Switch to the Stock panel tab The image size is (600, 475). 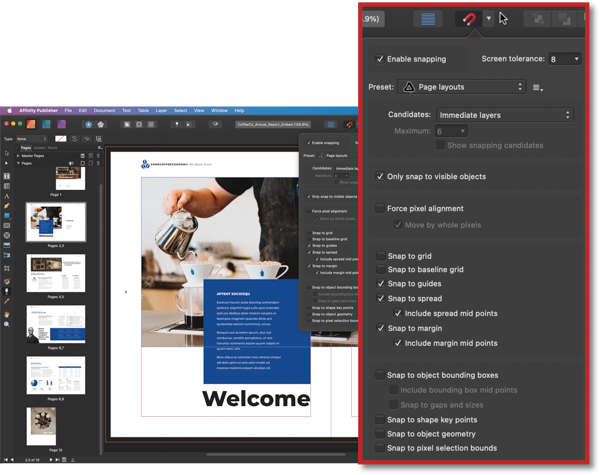52,148
